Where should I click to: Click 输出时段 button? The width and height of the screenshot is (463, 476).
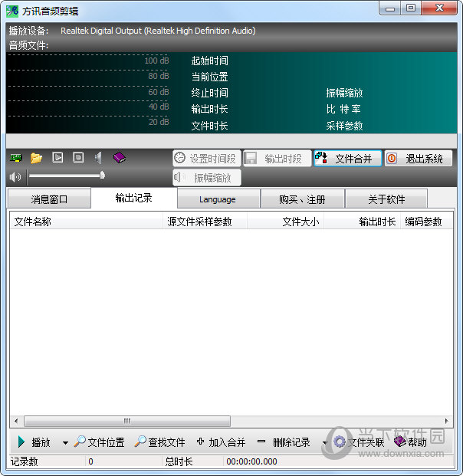tap(277, 158)
